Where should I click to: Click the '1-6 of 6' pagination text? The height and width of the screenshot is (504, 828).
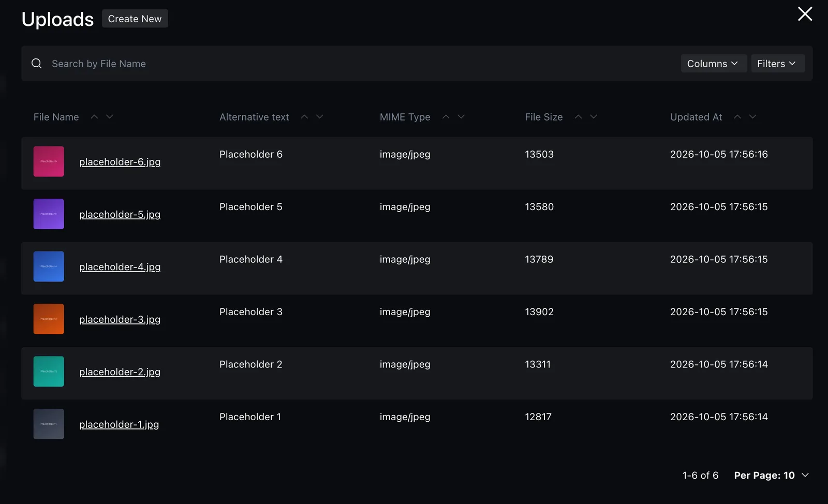click(x=700, y=476)
